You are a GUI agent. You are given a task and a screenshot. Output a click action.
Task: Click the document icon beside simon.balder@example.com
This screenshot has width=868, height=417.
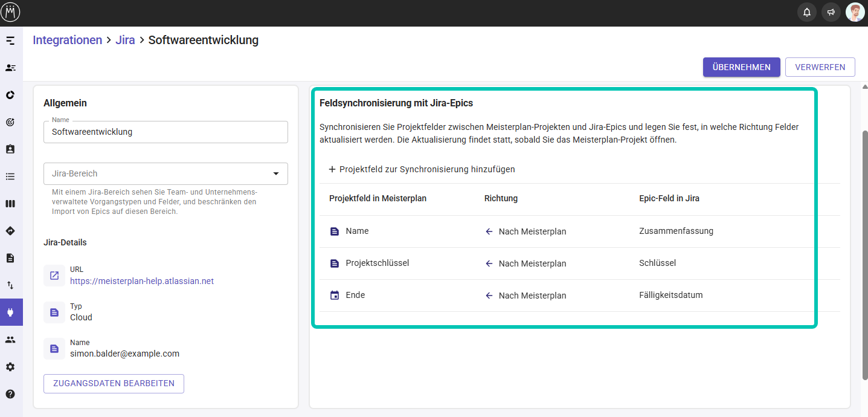click(x=54, y=349)
